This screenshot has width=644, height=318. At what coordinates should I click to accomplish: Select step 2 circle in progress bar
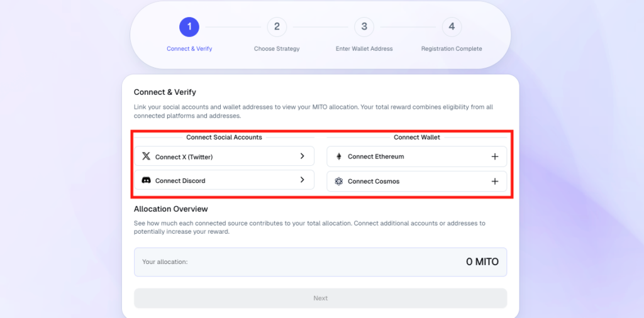pyautogui.click(x=277, y=27)
